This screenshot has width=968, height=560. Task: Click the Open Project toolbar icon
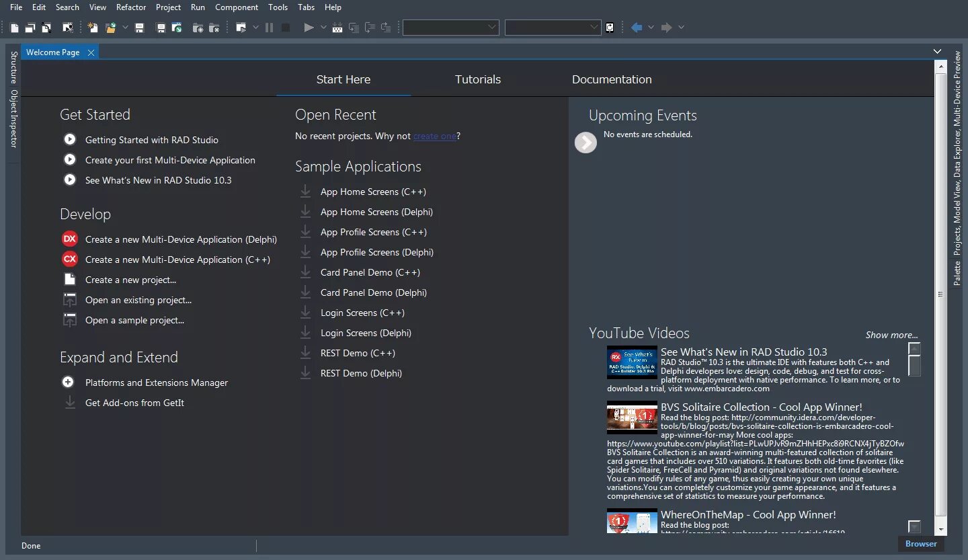177,28
